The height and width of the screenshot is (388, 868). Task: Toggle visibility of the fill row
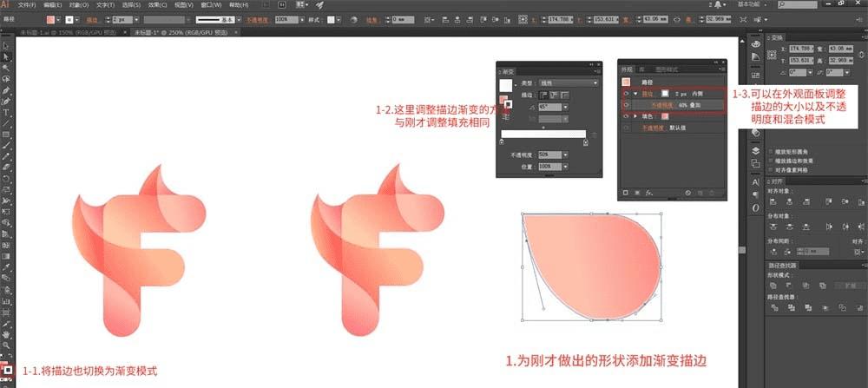626,116
